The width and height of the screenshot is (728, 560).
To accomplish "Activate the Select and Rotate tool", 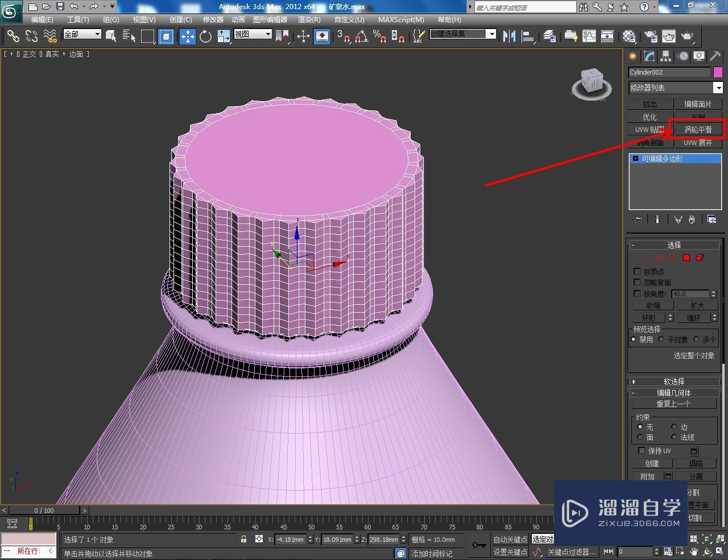I will pyautogui.click(x=205, y=36).
